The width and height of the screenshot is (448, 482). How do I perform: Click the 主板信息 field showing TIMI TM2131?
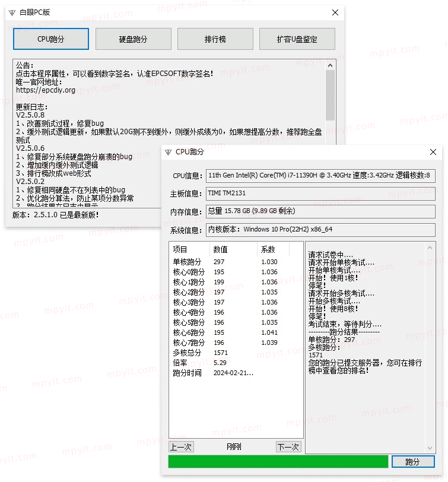pyautogui.click(x=320, y=194)
